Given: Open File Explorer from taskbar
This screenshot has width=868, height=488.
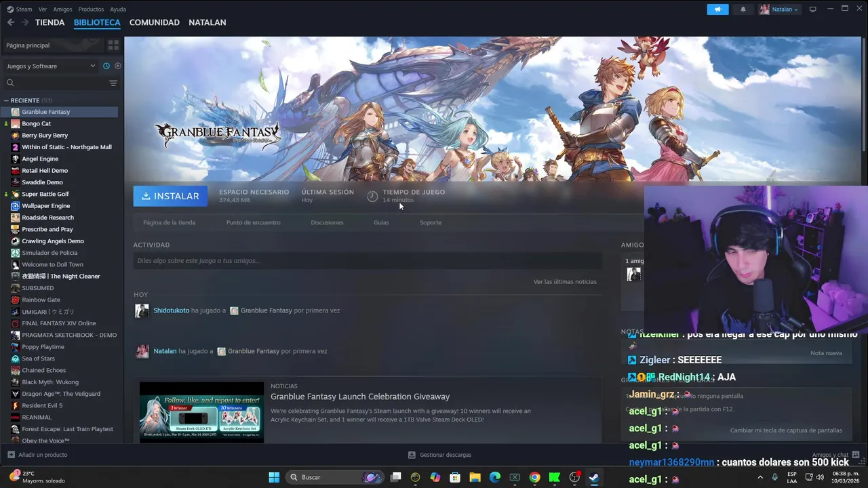Looking at the screenshot, I should point(475,477).
